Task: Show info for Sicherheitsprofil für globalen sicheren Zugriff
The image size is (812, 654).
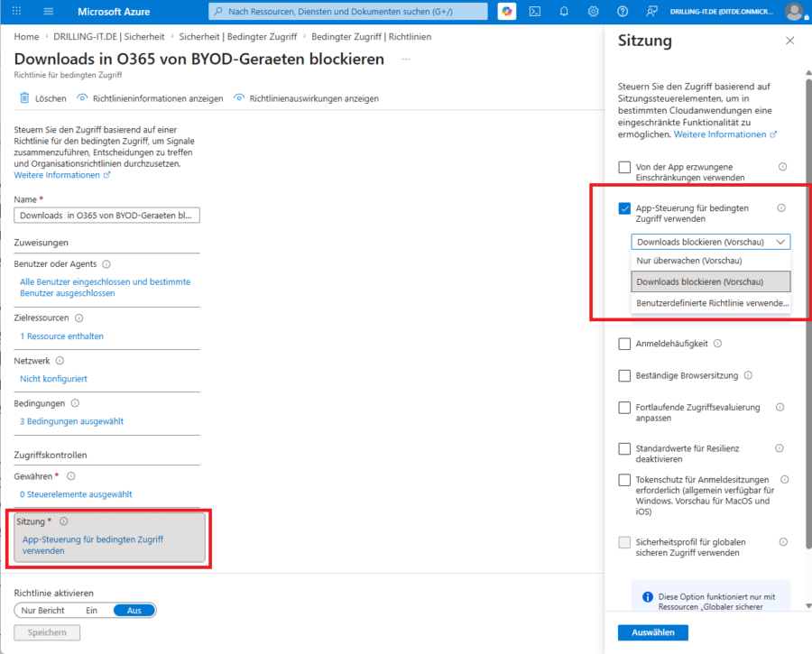Action: 783,541
